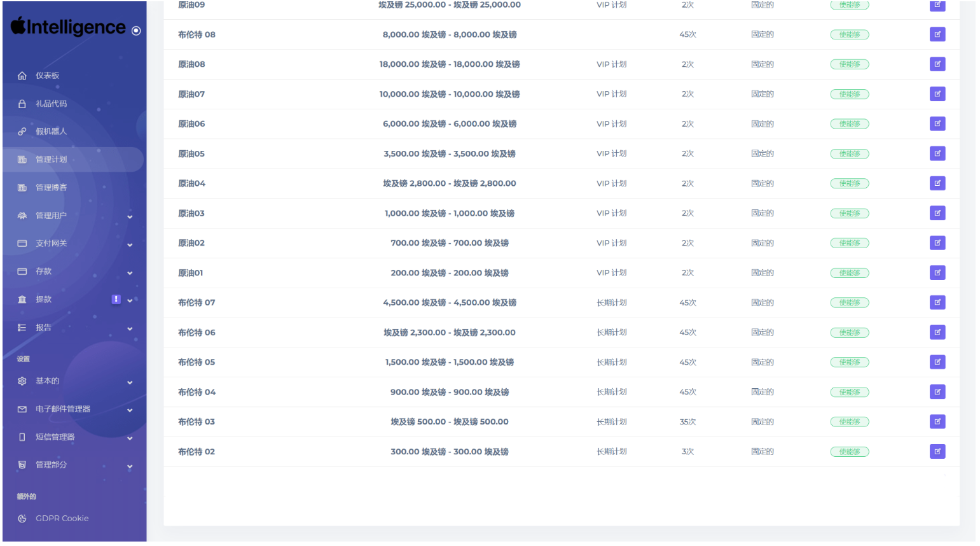The height and width of the screenshot is (546, 980).
Task: Click 使能够 status badge for 原油01
Action: (x=849, y=273)
